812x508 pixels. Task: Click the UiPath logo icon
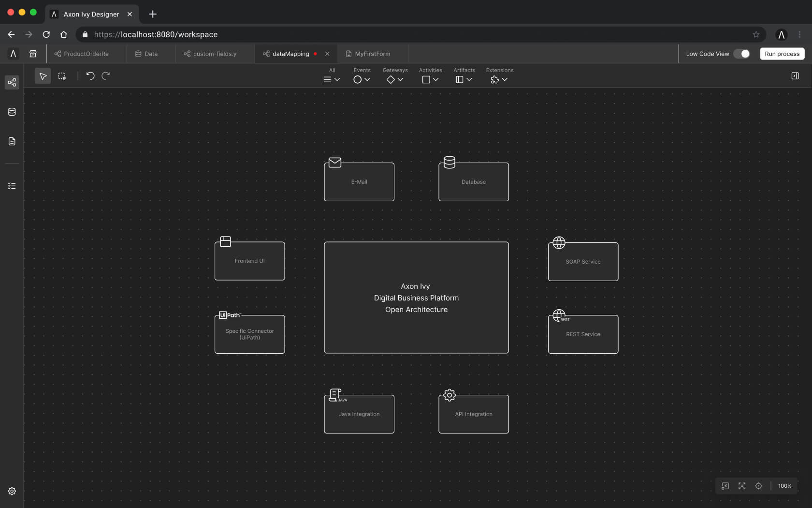pyautogui.click(x=229, y=315)
